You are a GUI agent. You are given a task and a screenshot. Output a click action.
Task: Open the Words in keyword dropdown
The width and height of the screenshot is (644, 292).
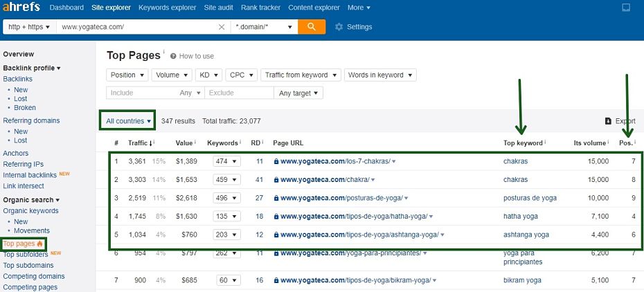click(x=380, y=75)
